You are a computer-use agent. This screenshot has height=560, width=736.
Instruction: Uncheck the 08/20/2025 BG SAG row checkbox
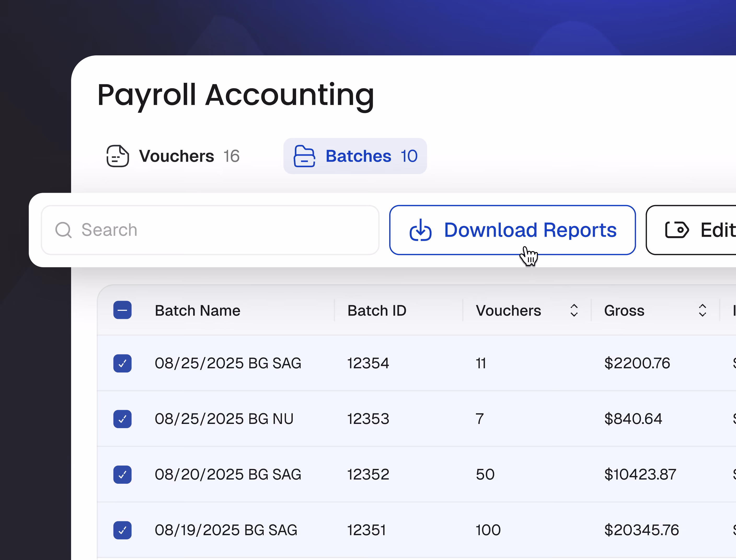coord(122,475)
